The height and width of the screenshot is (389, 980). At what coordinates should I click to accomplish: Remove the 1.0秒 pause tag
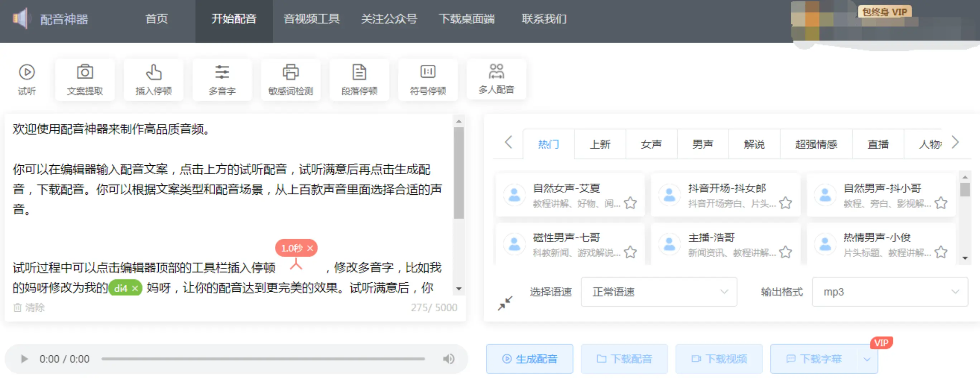(311, 248)
